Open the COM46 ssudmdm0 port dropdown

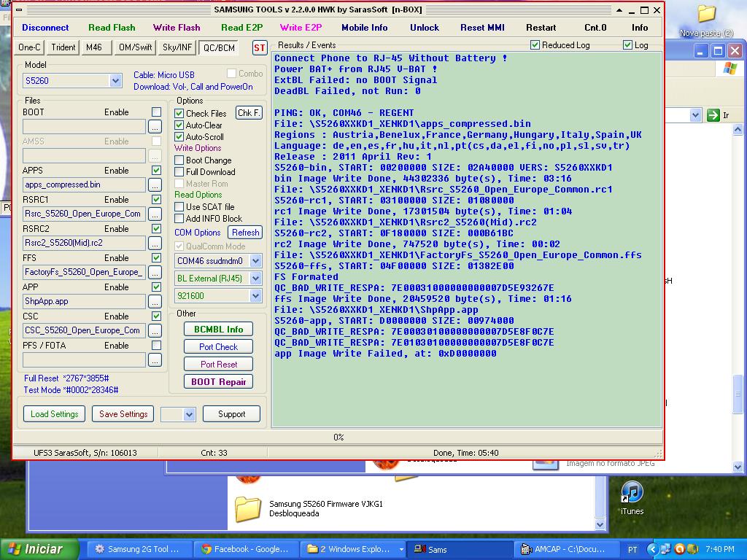click(256, 261)
